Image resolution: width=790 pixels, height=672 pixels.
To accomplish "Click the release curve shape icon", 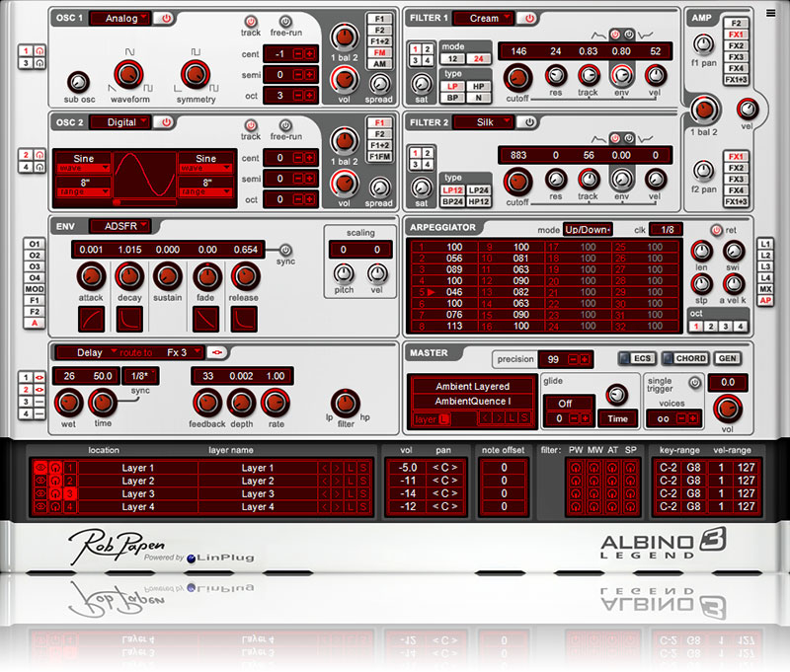I will [244, 318].
